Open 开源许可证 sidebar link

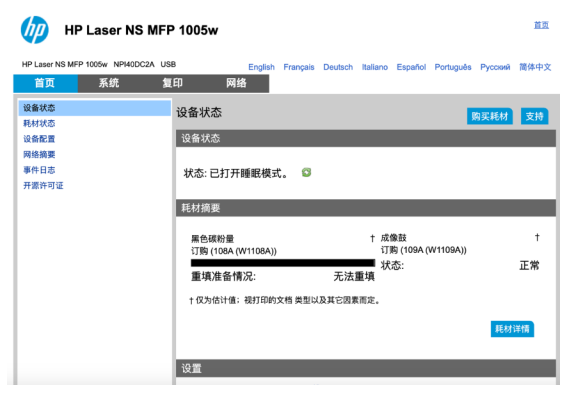coord(43,185)
